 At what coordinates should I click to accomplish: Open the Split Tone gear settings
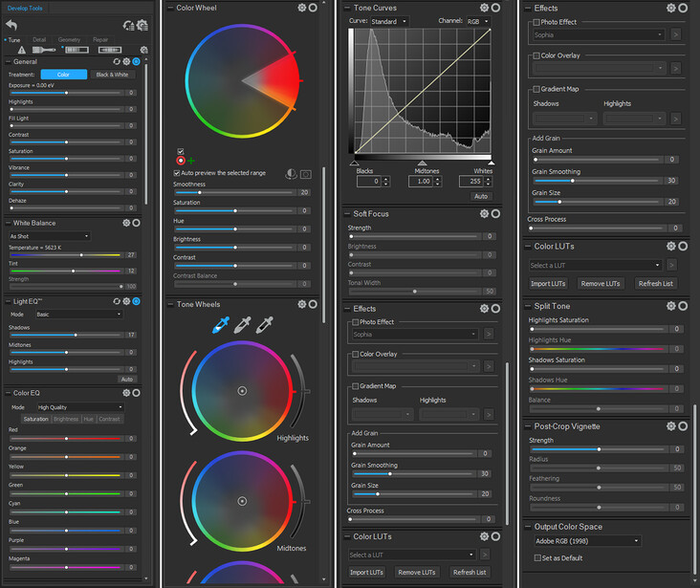click(x=671, y=306)
